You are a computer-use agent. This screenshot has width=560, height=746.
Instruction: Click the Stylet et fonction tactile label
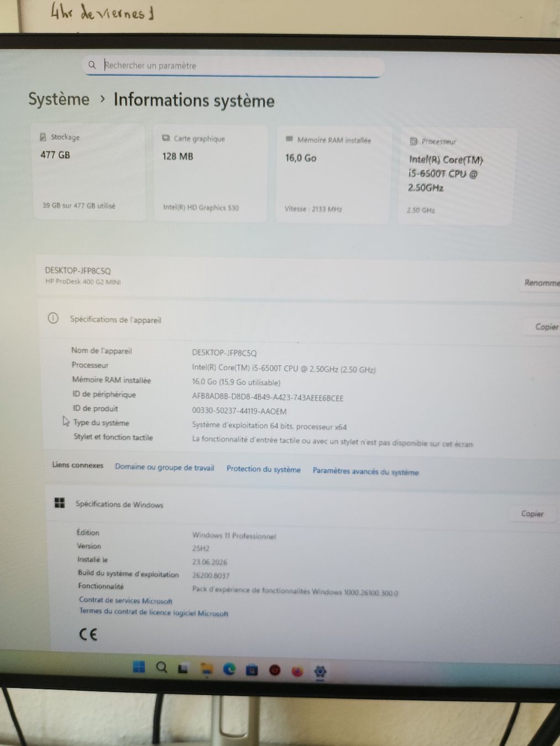pyautogui.click(x=113, y=437)
